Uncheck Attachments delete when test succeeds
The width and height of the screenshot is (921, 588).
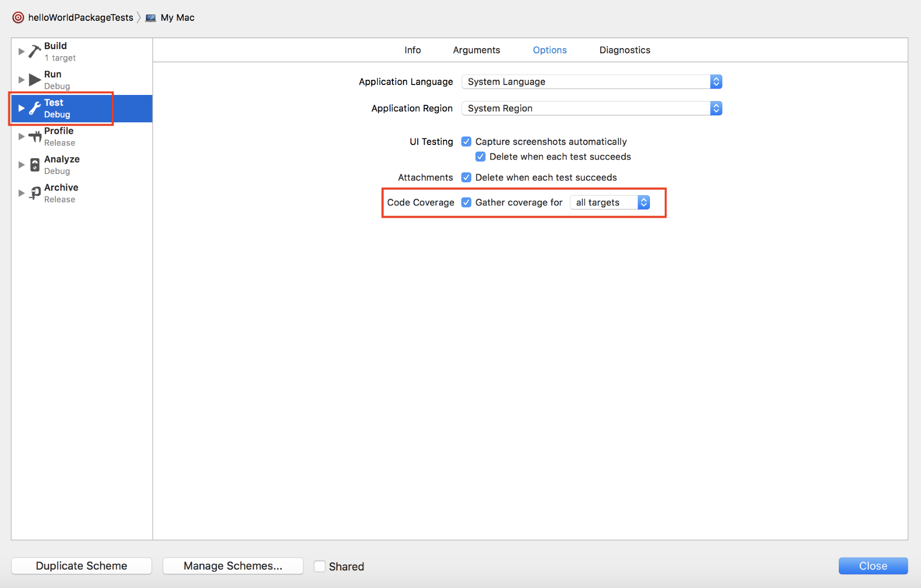coord(466,178)
